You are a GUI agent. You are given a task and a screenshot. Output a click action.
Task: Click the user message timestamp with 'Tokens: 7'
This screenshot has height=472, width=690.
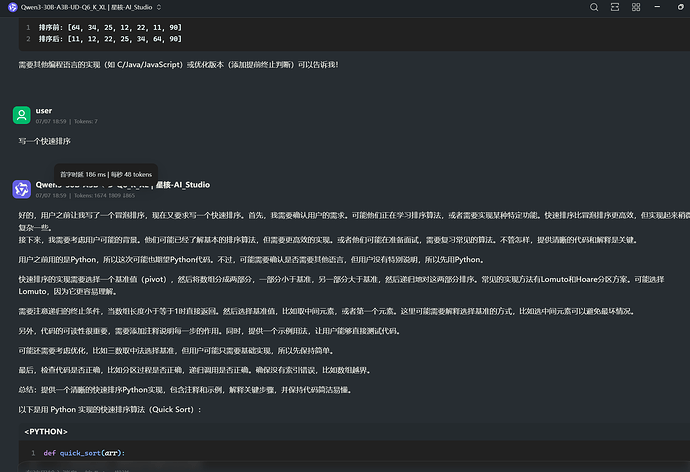coord(66,121)
